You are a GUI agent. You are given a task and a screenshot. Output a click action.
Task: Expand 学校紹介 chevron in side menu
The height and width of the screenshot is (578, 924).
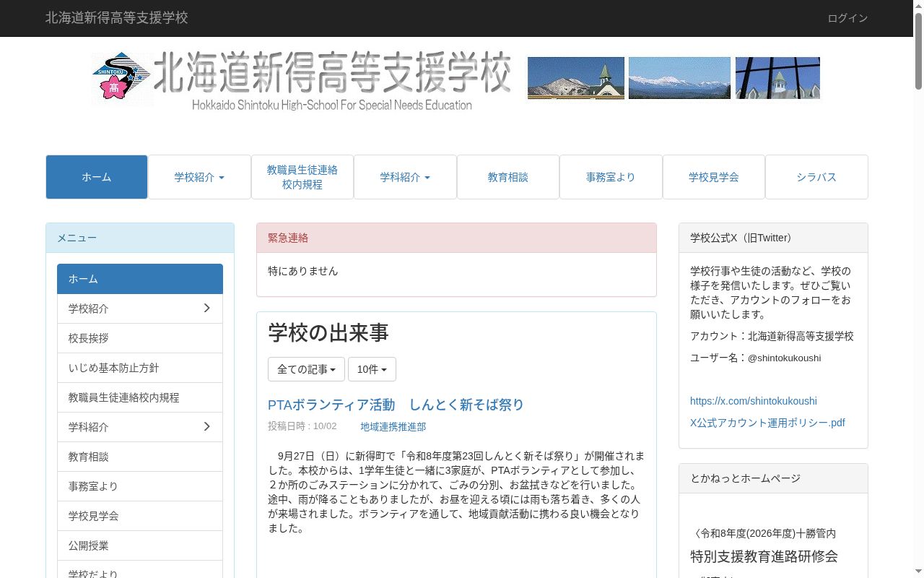point(206,309)
